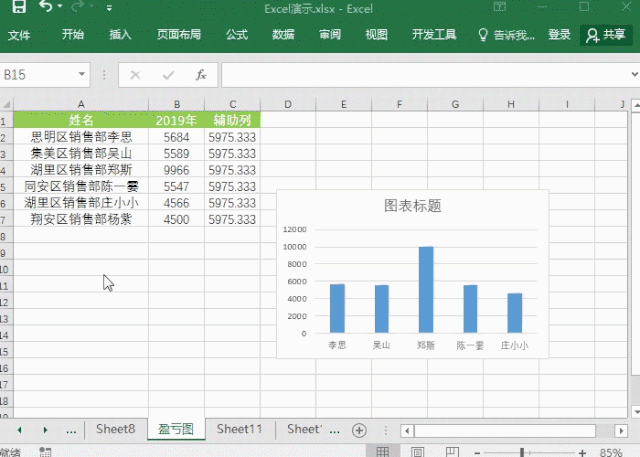This screenshot has width=640, height=457.
Task: Select cell 同安区销售部陈一霎
Action: tap(81, 186)
